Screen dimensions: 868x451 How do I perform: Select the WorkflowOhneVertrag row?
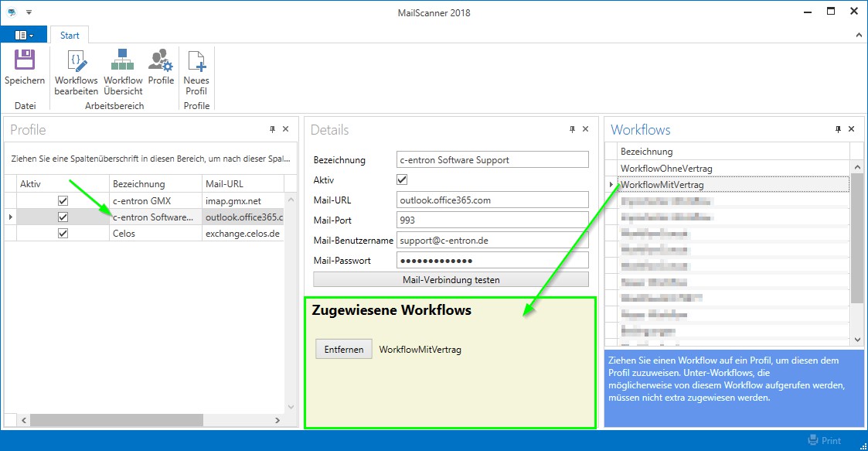point(666,168)
